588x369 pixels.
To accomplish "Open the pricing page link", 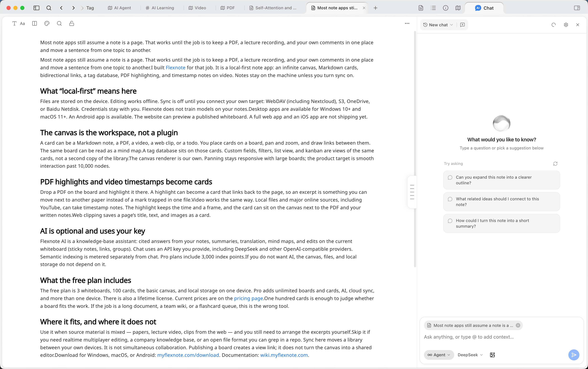I will coord(249,298).
